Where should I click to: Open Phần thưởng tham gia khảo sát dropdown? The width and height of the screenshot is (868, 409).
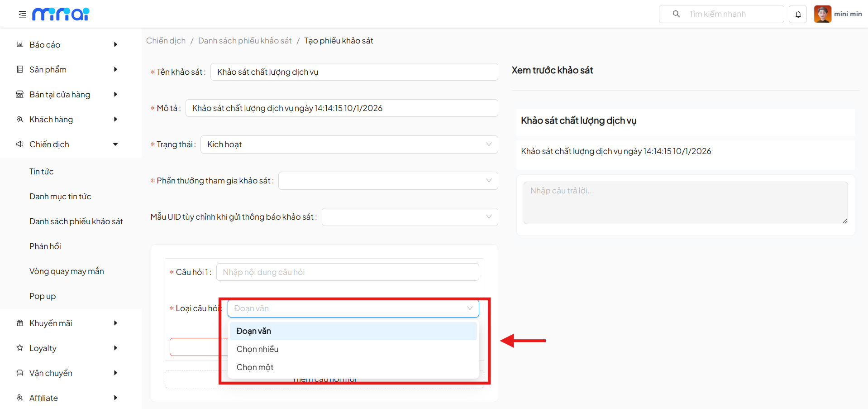coord(388,181)
